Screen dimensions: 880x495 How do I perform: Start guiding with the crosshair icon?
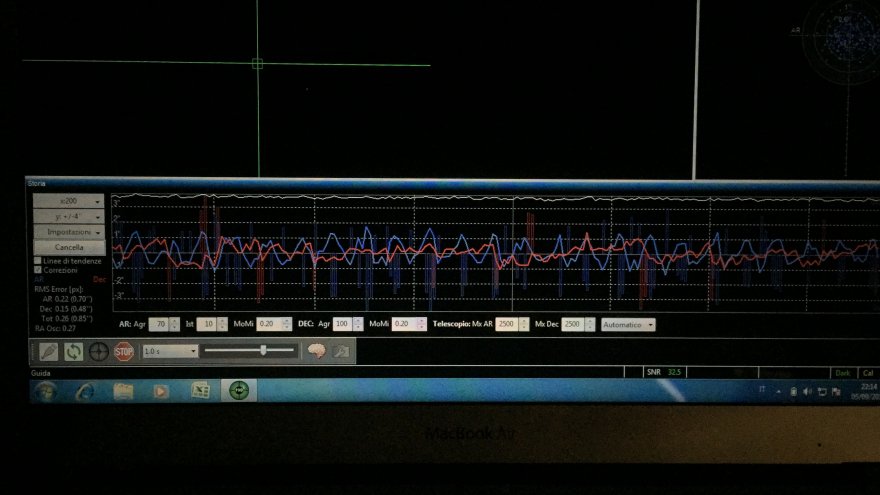98,352
